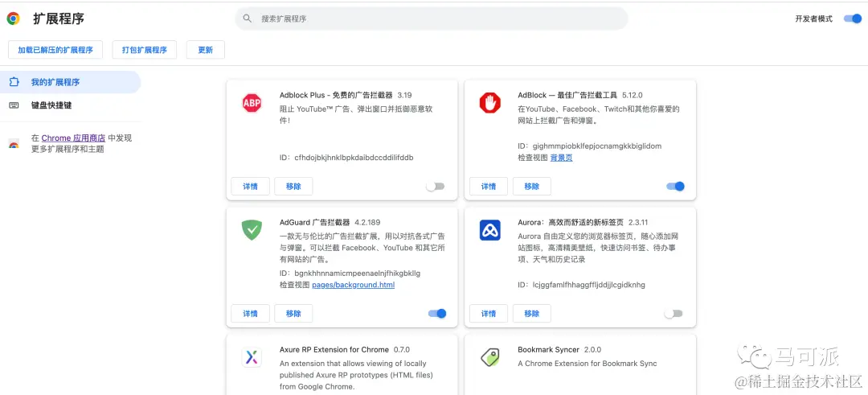
Task: Click Adblock Plus version number 3.19
Action: click(404, 95)
